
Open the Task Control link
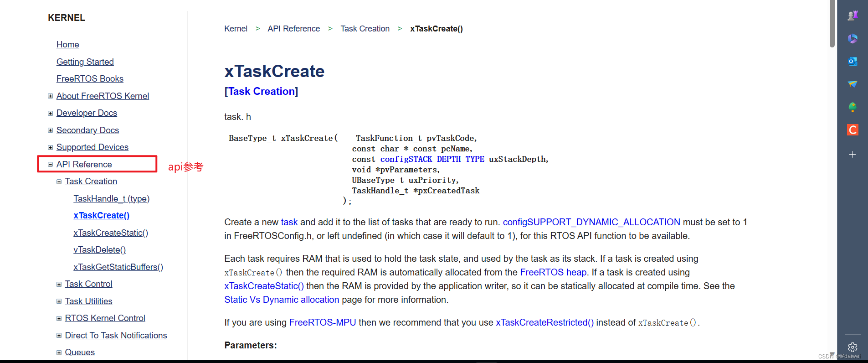pyautogui.click(x=88, y=284)
